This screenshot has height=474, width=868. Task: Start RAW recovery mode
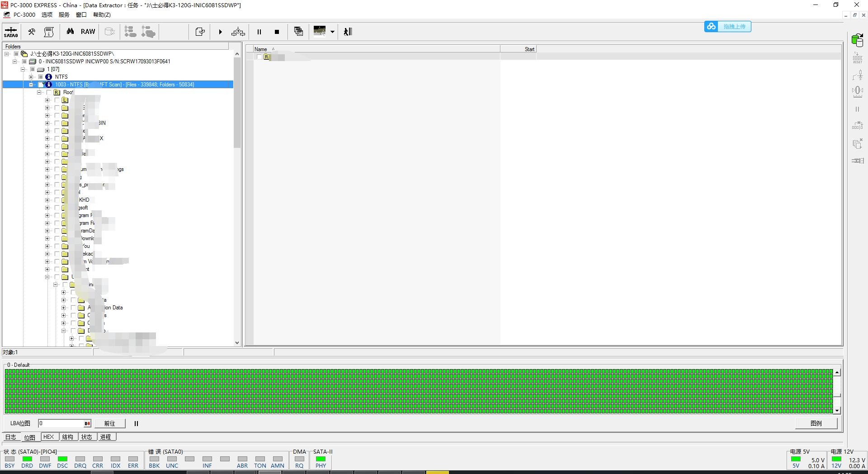(x=88, y=32)
